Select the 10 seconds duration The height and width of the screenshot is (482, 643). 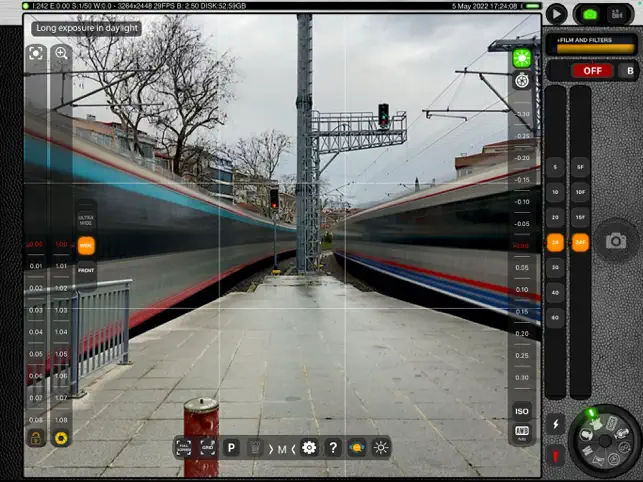(x=555, y=192)
